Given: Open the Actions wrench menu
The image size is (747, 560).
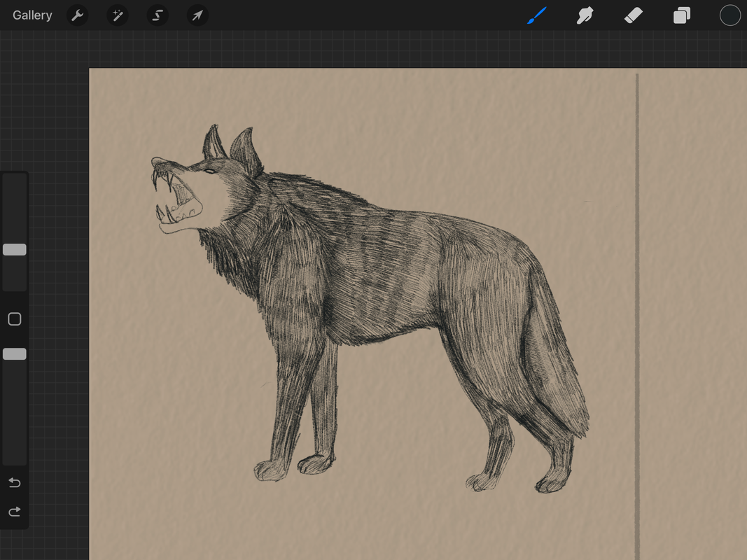Looking at the screenshot, I should 77,15.
